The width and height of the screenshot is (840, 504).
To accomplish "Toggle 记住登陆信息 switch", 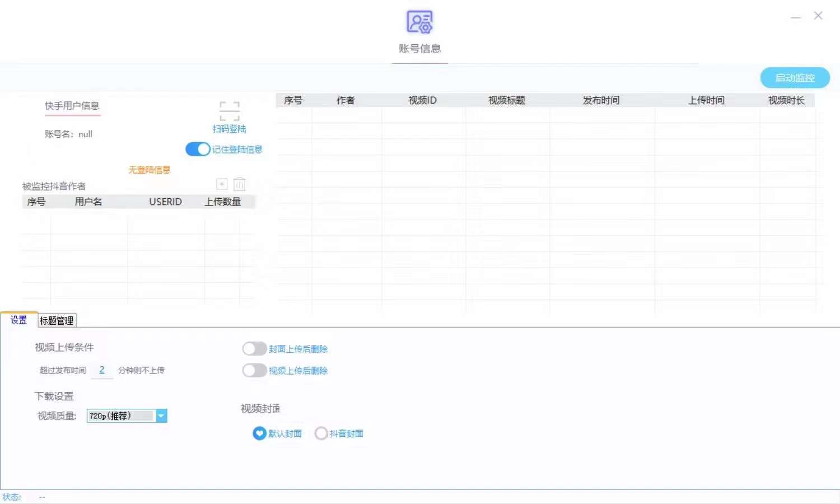I will click(198, 150).
